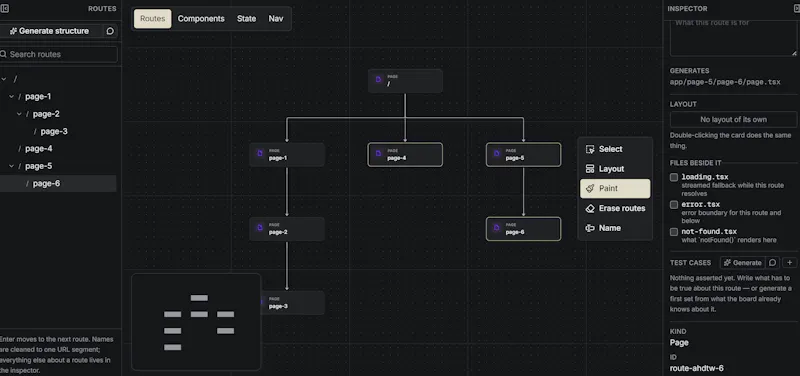Click Generate structure button
Screen dimensions: 800x376
tap(49, 31)
